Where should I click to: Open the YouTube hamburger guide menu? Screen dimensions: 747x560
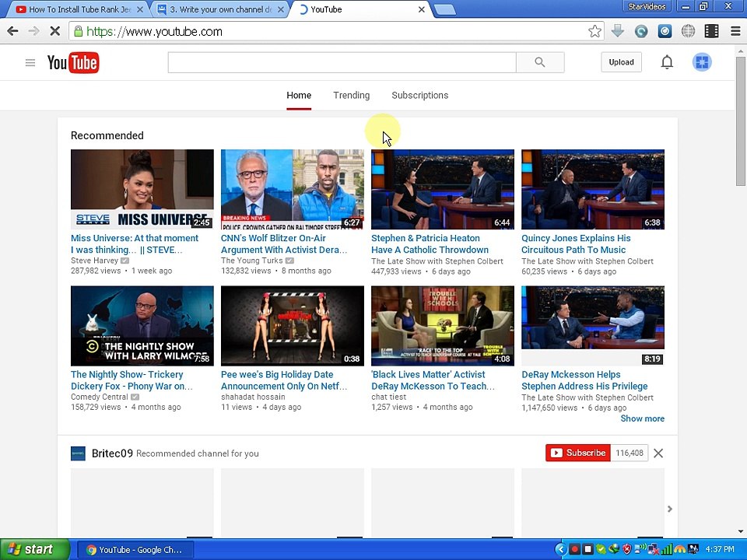point(30,62)
